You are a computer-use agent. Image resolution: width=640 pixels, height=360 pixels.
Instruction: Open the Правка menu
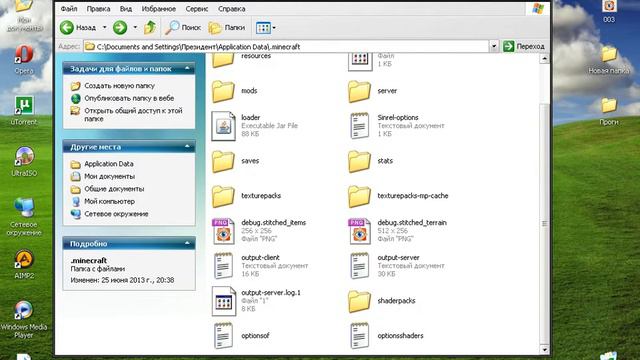98,9
